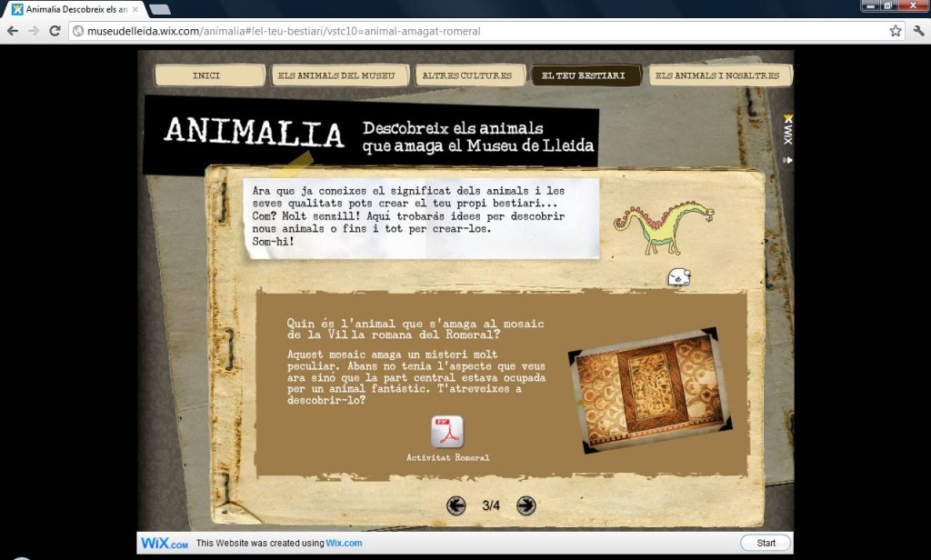
Task: Open the Chrome wrench settings menu
Action: [917, 31]
